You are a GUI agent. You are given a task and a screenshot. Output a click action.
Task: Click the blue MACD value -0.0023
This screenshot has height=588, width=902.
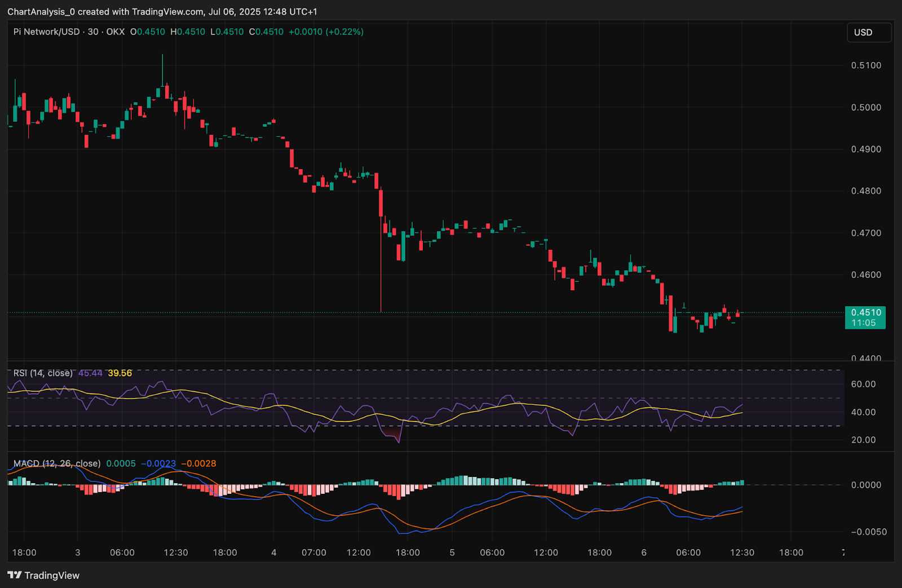pyautogui.click(x=158, y=463)
